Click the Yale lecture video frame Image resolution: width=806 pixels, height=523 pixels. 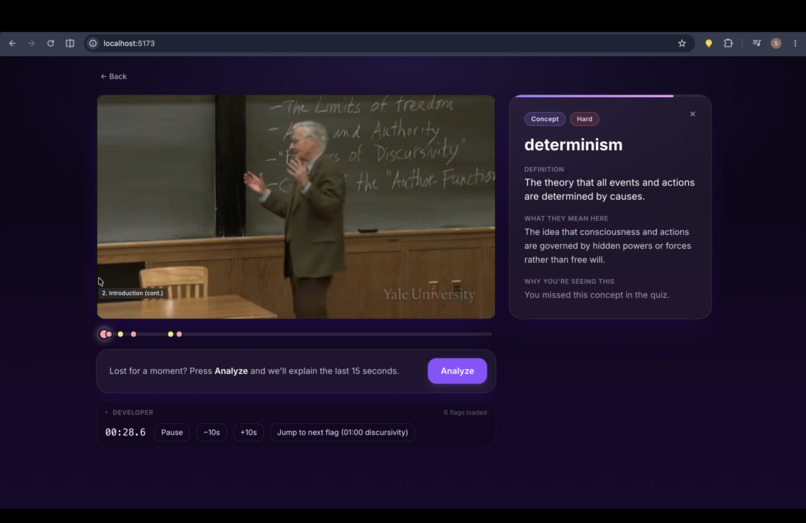tap(296, 207)
